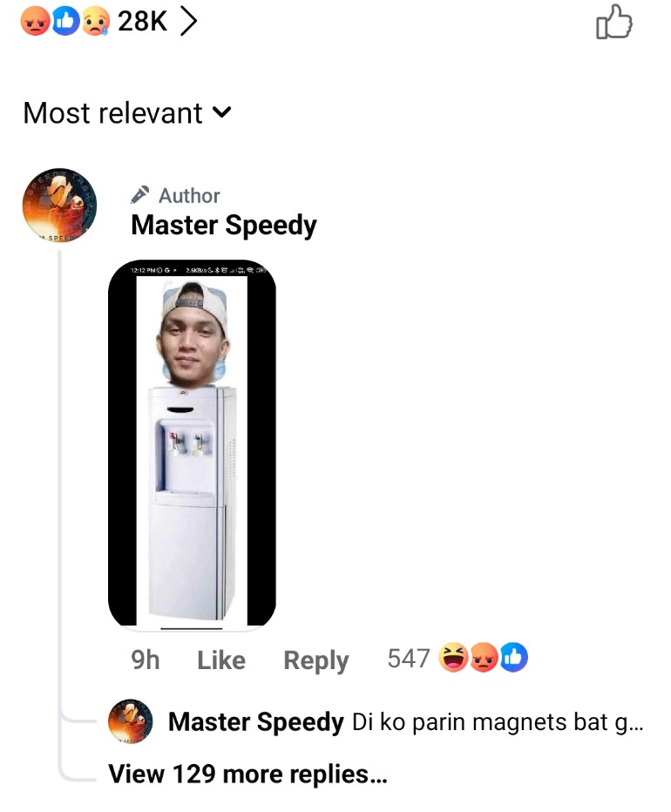Click the angry reaction icon beside 547
Viewport: 671px width, 812px height.
484,659
